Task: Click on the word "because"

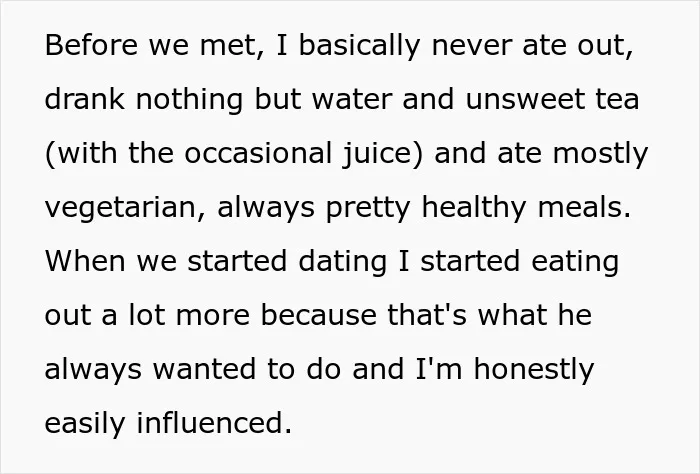Action: pos(319,315)
